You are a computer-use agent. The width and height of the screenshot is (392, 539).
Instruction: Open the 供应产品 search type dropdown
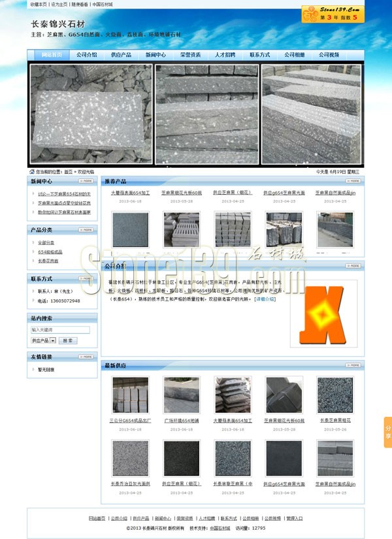[x=52, y=340]
